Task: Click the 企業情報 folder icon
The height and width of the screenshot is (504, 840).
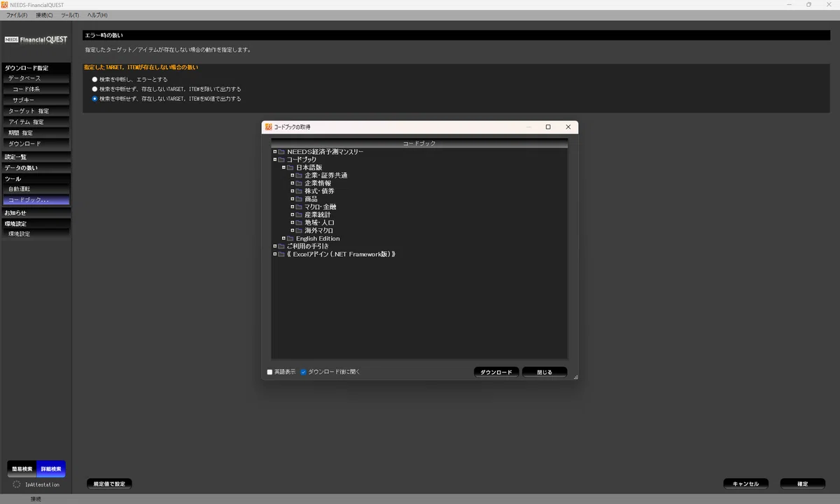Action: click(299, 183)
